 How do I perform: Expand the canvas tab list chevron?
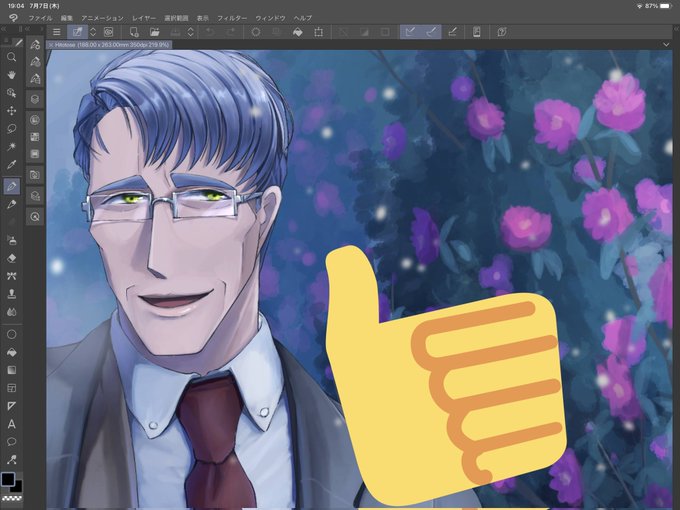[x=666, y=44]
